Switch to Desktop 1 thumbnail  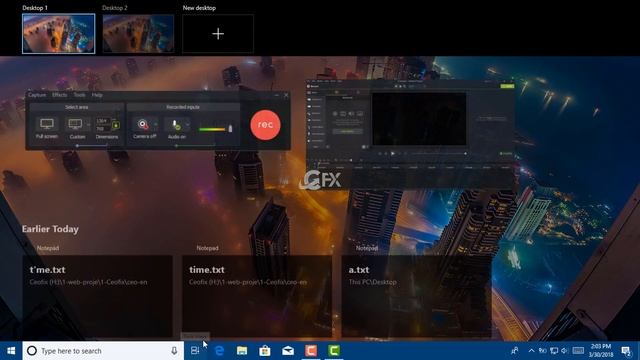pyautogui.click(x=58, y=33)
